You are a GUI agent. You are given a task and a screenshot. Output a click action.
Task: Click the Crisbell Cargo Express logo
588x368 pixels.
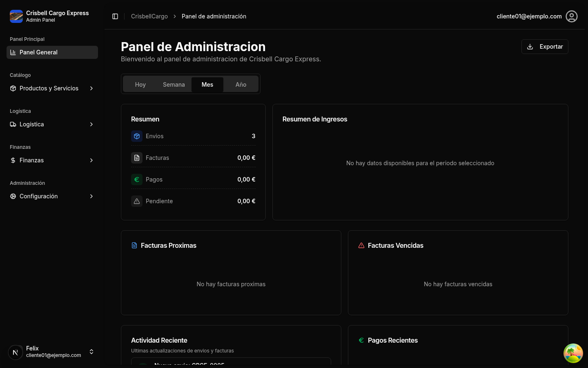pyautogui.click(x=16, y=16)
